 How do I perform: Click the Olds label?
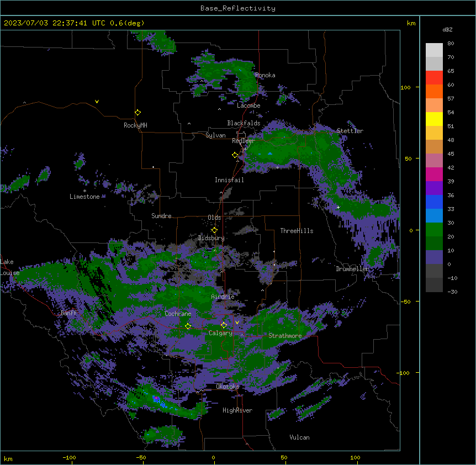pyautogui.click(x=214, y=218)
